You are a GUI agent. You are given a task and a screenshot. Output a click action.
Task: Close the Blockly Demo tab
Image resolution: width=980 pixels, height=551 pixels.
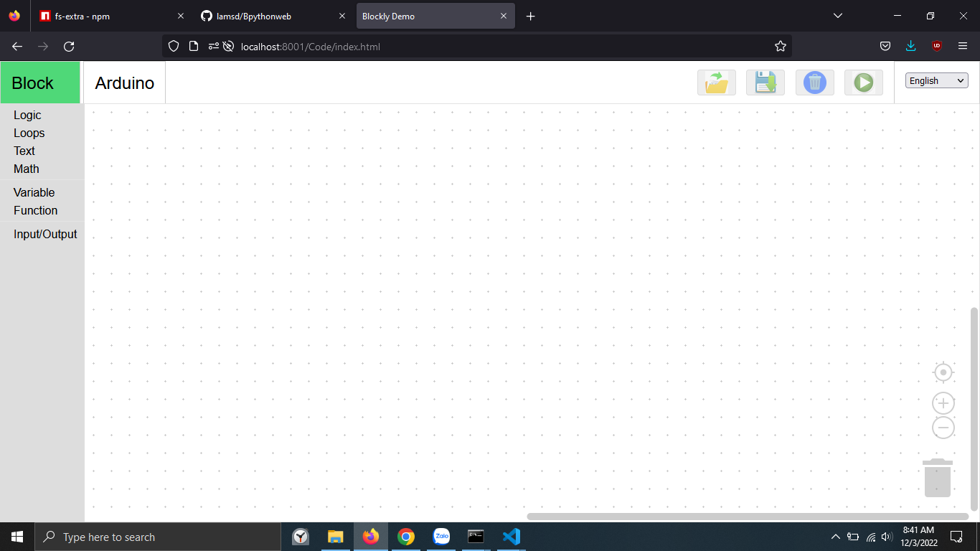click(504, 16)
